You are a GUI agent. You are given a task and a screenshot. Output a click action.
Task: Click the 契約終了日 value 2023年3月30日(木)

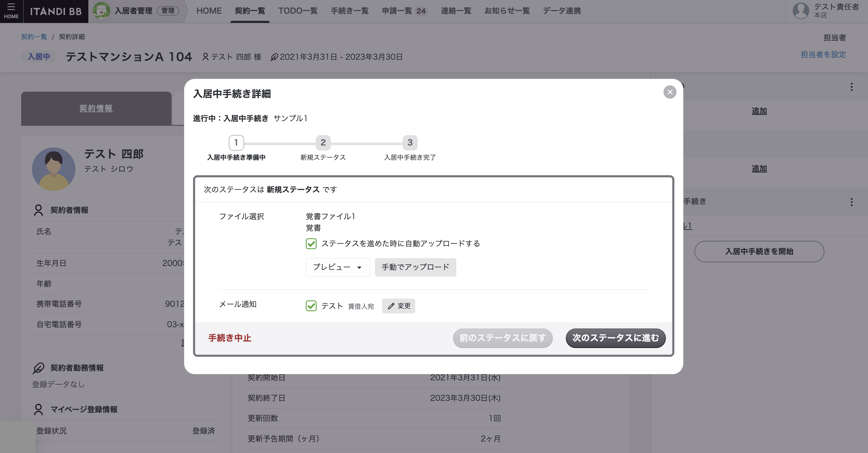[465, 398]
